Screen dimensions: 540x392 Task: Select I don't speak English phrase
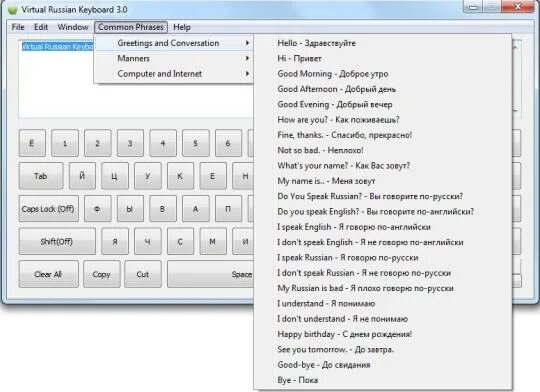coord(382,242)
